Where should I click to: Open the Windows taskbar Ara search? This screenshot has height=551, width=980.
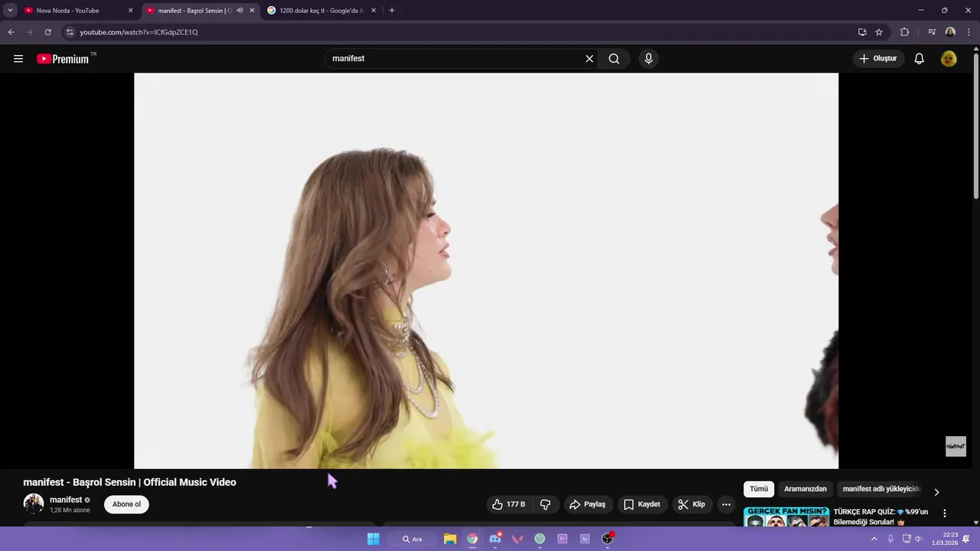[x=412, y=539]
